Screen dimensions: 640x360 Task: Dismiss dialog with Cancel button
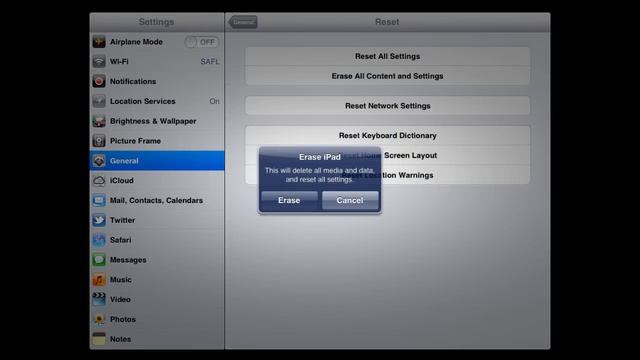[350, 200]
